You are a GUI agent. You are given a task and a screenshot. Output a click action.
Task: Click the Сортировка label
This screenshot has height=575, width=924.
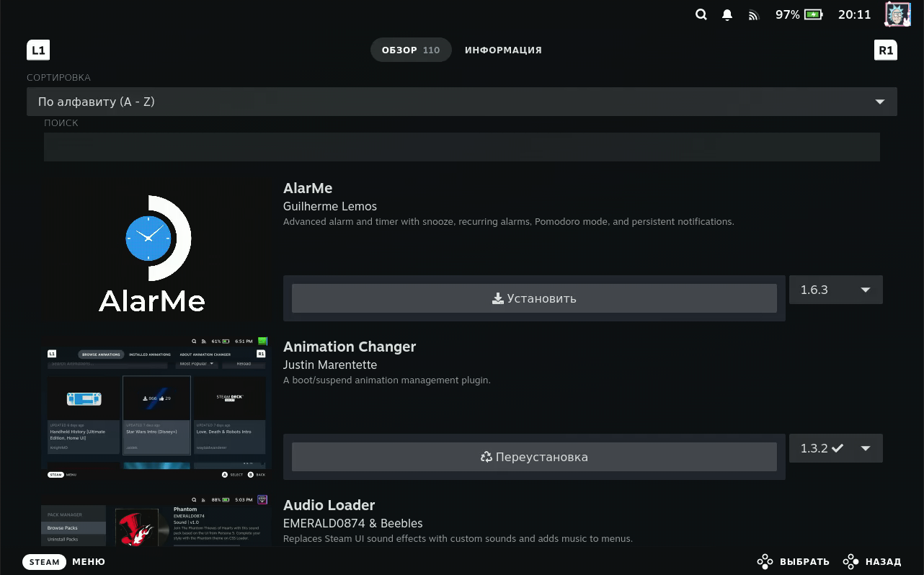59,77
